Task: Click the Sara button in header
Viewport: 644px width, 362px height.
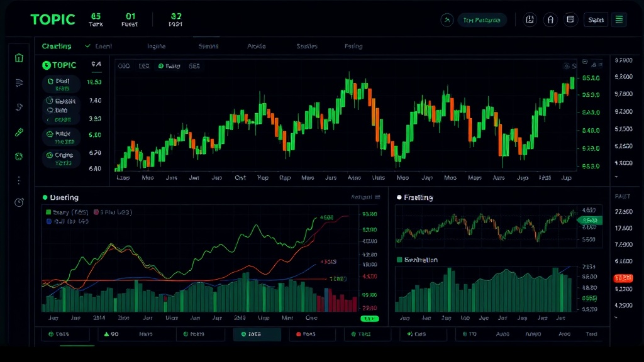Action: 596,19
